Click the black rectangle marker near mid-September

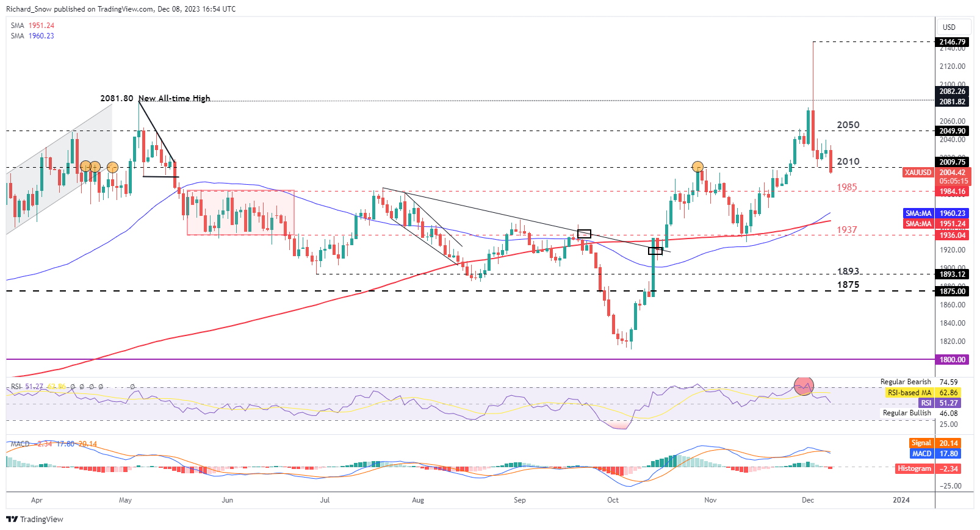pos(584,234)
